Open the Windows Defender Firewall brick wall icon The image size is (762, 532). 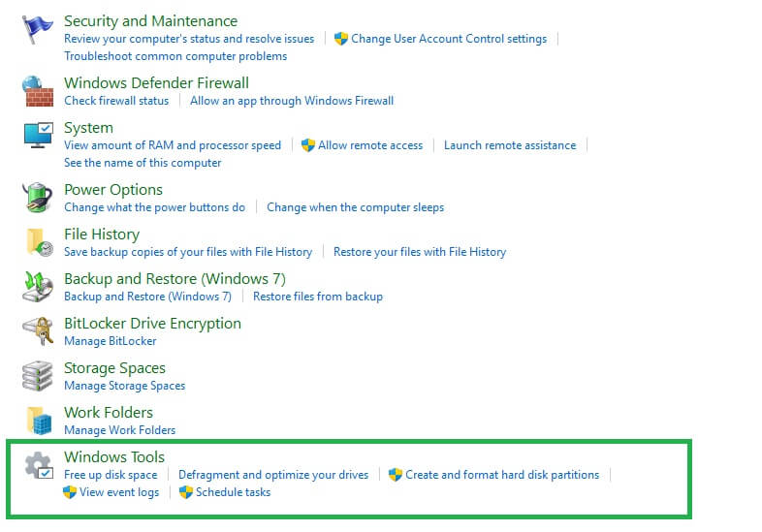(38, 91)
